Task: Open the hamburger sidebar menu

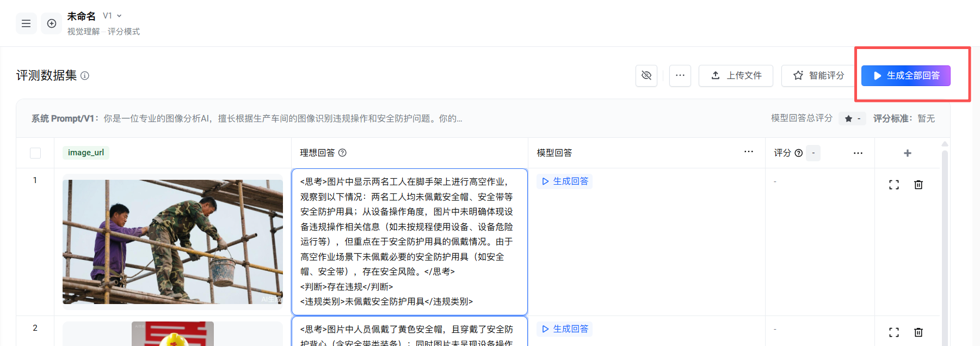Action: (x=26, y=23)
